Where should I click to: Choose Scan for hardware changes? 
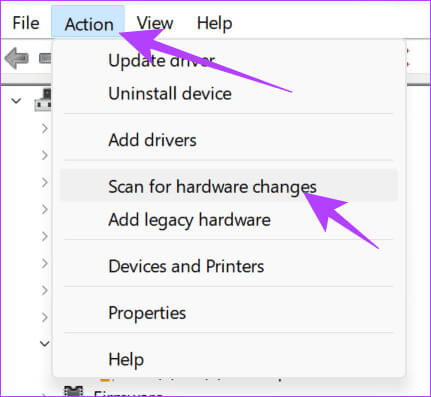click(229, 186)
